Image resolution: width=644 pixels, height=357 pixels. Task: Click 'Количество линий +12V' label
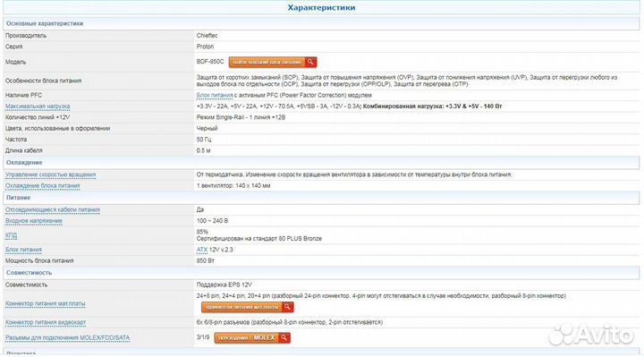[38, 117]
